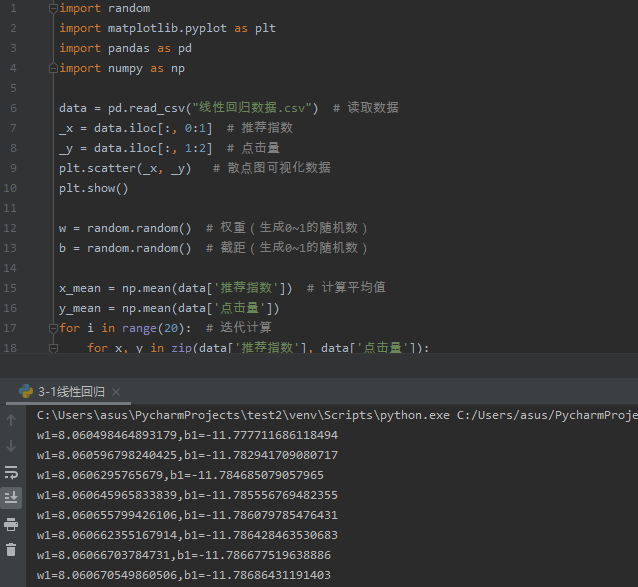Click on "matplotlib.pyplot" in line 2
The image size is (638, 587).
tap(167, 28)
